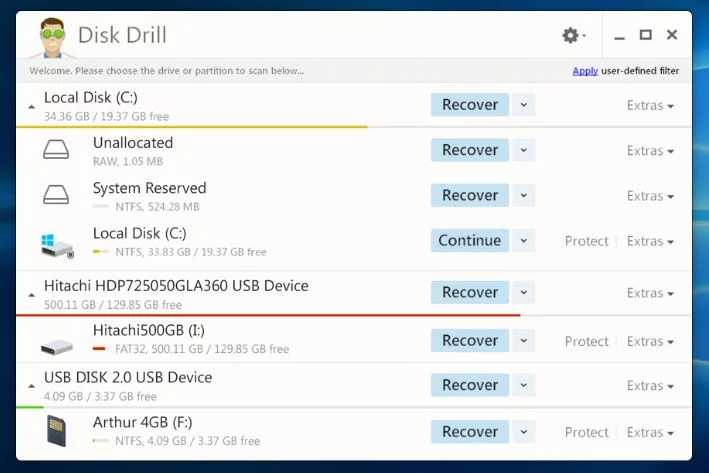Recover the System Reserved partition
This screenshot has width=709, height=473.
pos(470,195)
